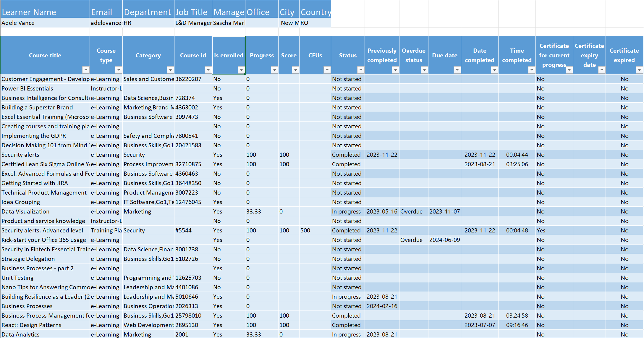Open the Score column filter arrow

[295, 70]
